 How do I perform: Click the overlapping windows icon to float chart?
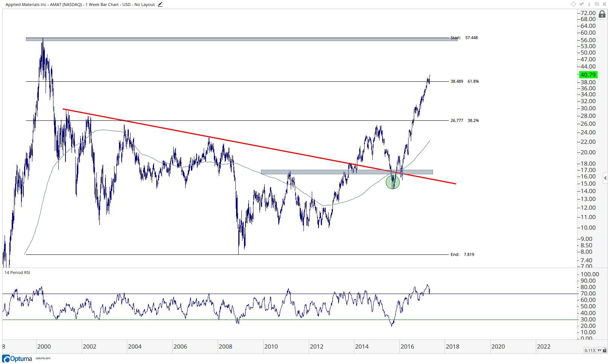(597, 4)
